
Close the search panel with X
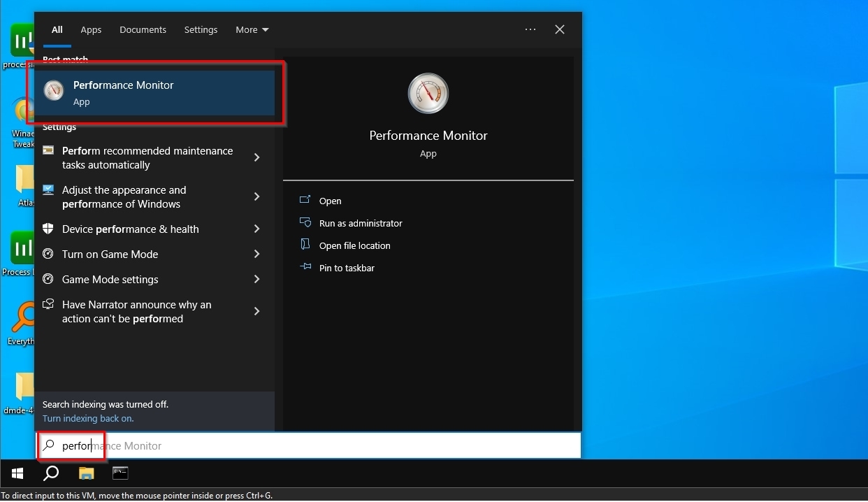560,29
